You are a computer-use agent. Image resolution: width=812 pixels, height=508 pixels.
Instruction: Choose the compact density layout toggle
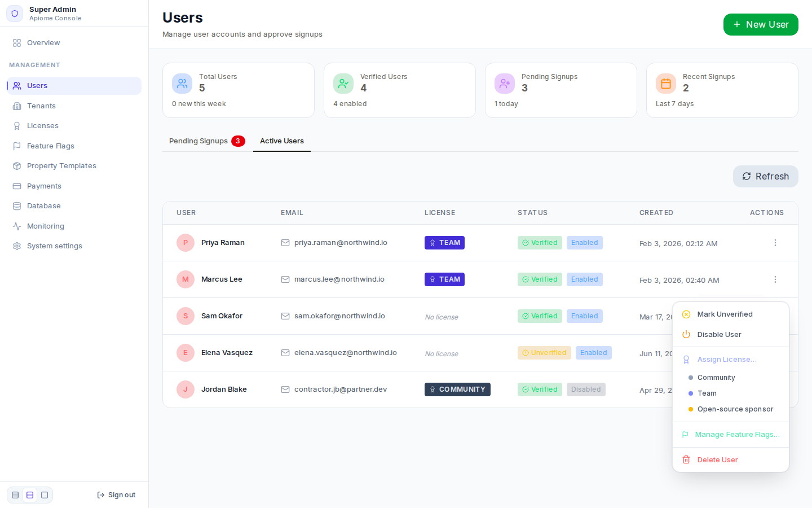(x=15, y=495)
